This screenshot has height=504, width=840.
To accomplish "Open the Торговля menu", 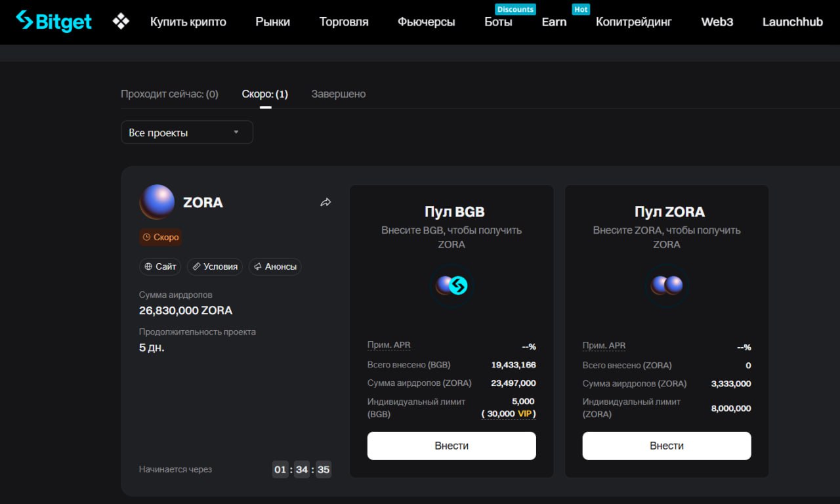I will point(344,22).
